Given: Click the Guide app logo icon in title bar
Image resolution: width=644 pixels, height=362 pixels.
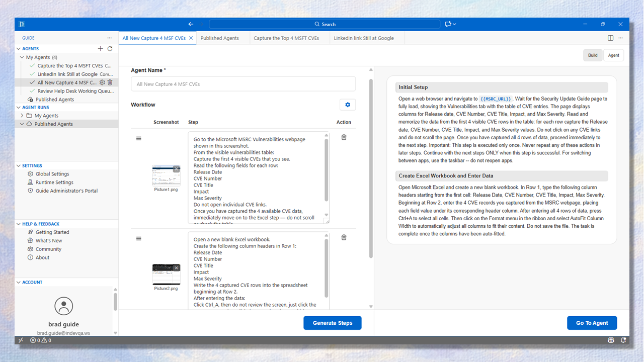Looking at the screenshot, I should point(22,24).
